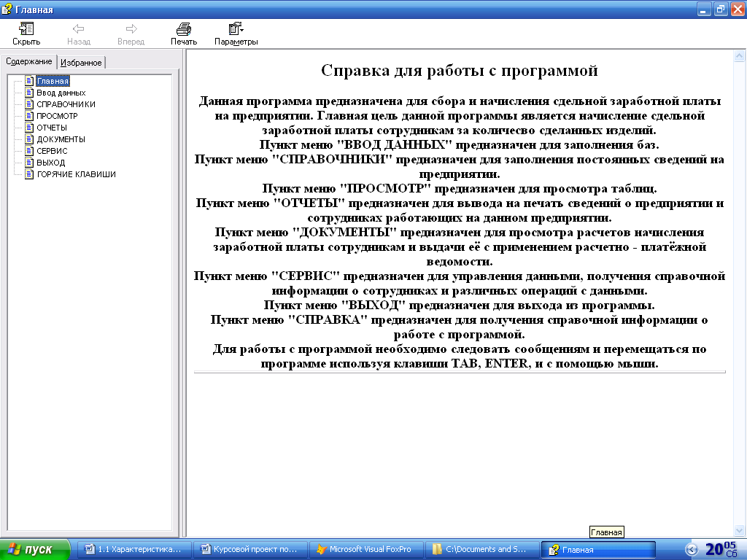Click page icon next to Ввод данных
The image size is (747, 560).
29,93
